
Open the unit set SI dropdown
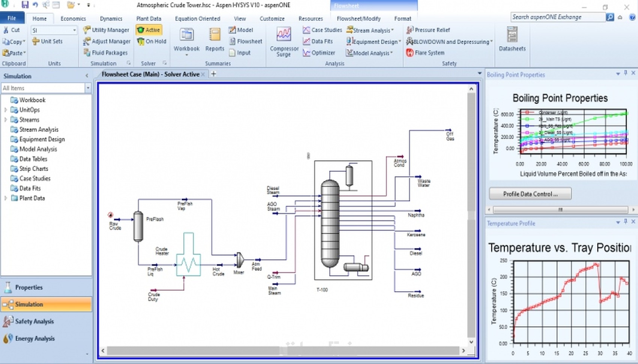(74, 30)
